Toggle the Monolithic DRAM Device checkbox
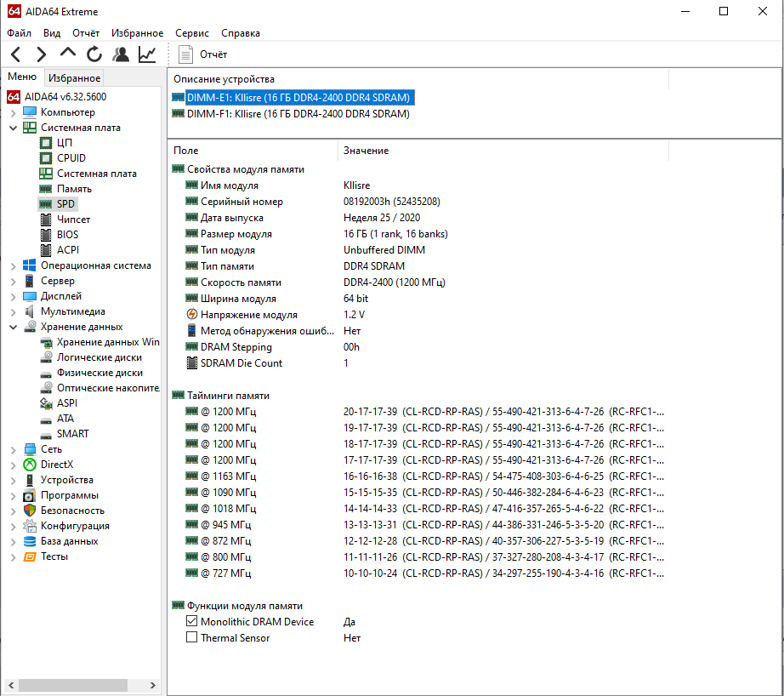The image size is (784, 696). click(191, 621)
